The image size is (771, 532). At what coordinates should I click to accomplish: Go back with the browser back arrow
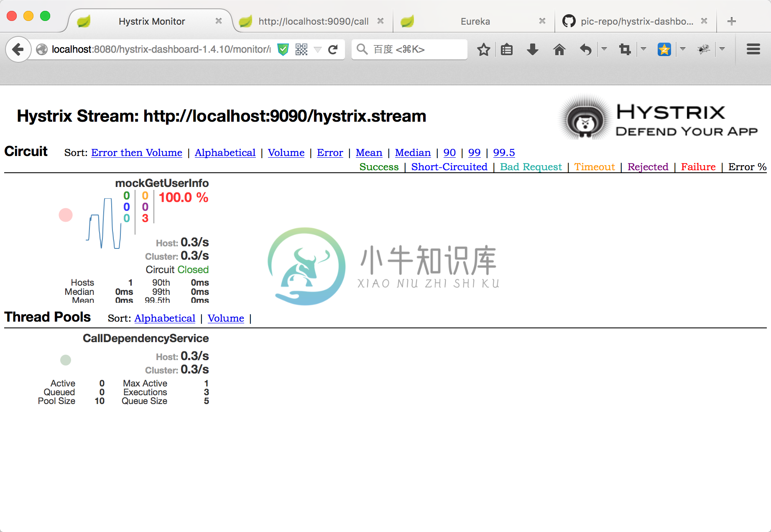(18, 49)
